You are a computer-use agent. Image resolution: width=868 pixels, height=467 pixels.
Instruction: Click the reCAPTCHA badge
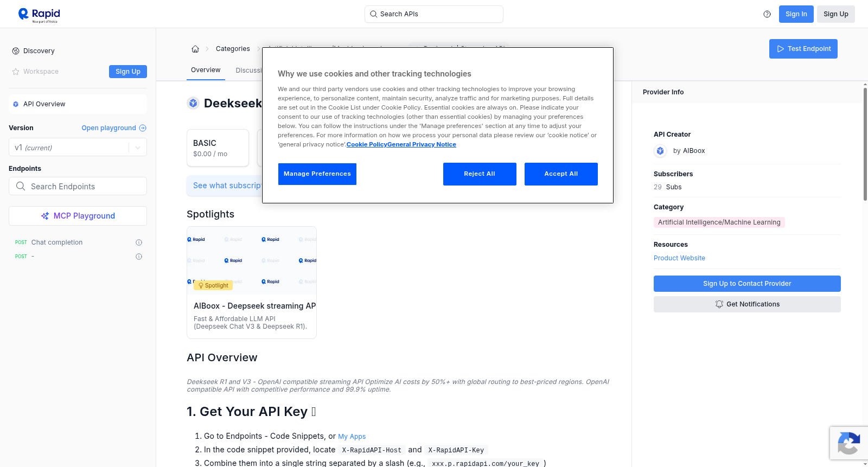click(x=848, y=443)
